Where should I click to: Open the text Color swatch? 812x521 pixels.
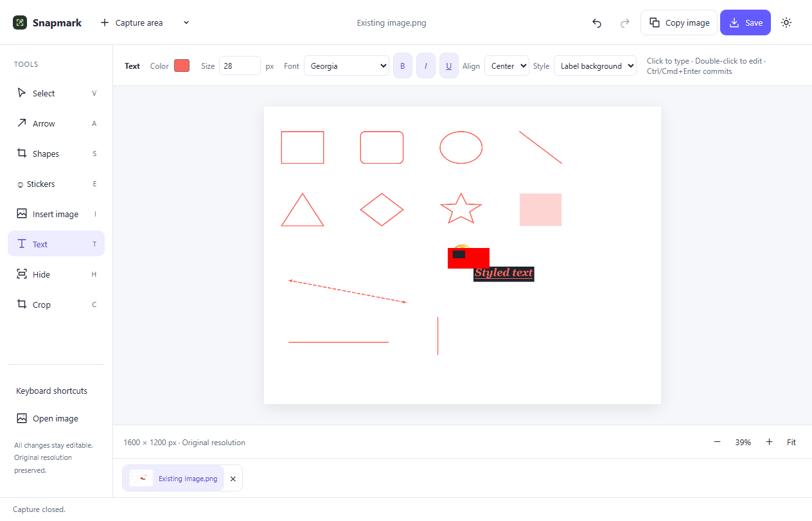pyautogui.click(x=182, y=66)
